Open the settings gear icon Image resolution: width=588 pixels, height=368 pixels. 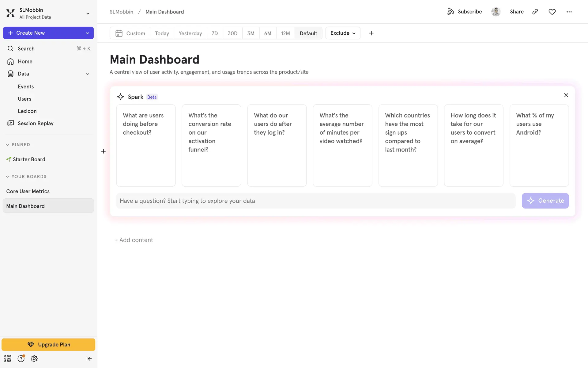coord(34,358)
